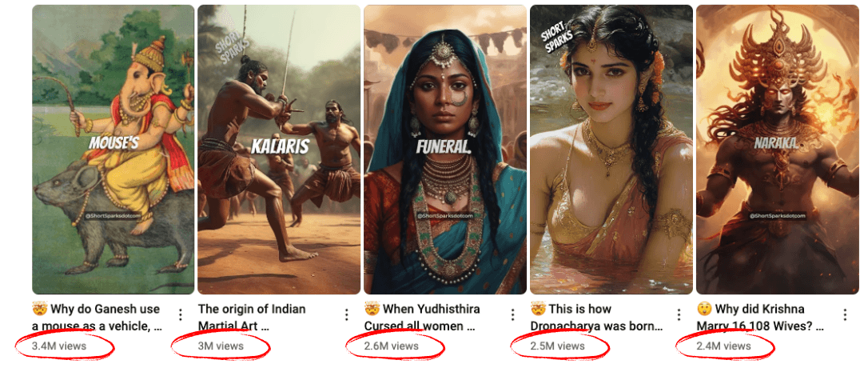Image resolution: width=868 pixels, height=368 pixels.
Task: Open options menu for Ganesh mouse video
Action: pyautogui.click(x=181, y=314)
